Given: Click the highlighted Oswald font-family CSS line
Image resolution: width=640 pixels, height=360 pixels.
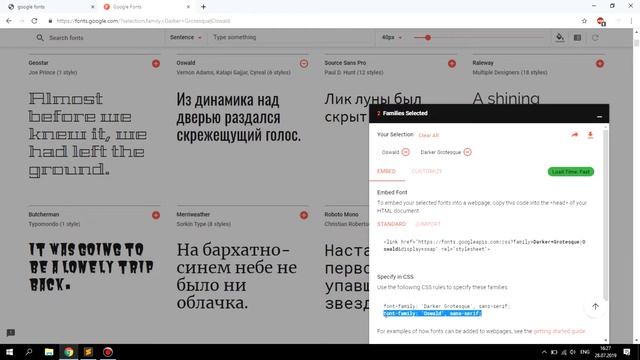Looking at the screenshot, I should [x=432, y=313].
